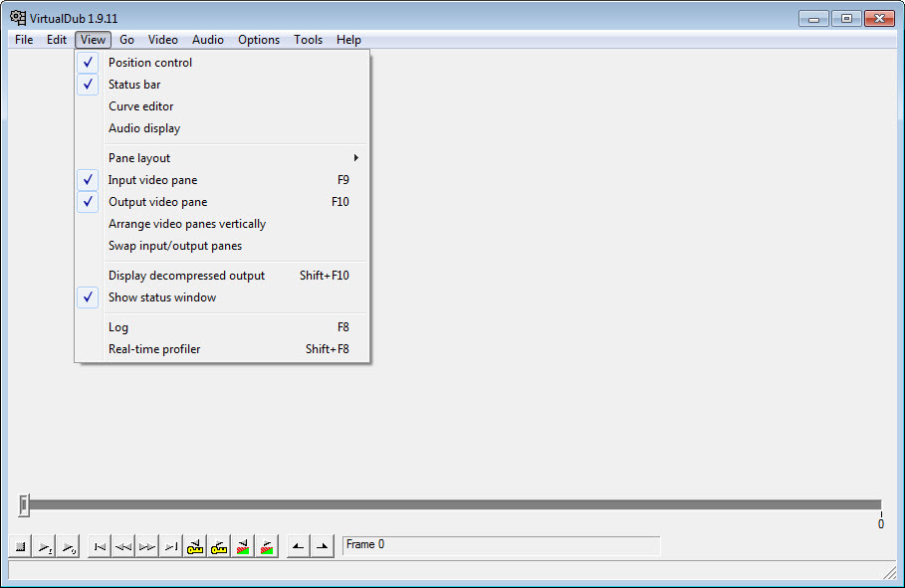905x588 pixels.
Task: Click the VirtualDub title bar icon
Action: pyautogui.click(x=18, y=18)
